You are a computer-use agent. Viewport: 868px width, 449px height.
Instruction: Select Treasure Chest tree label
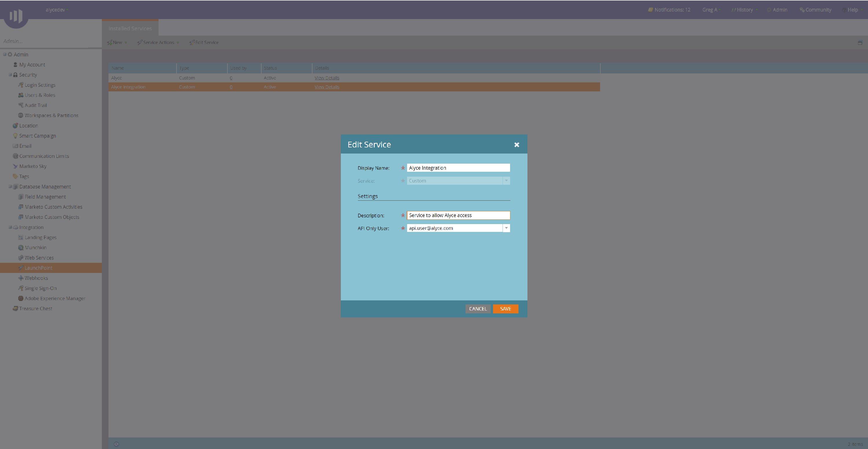point(36,308)
